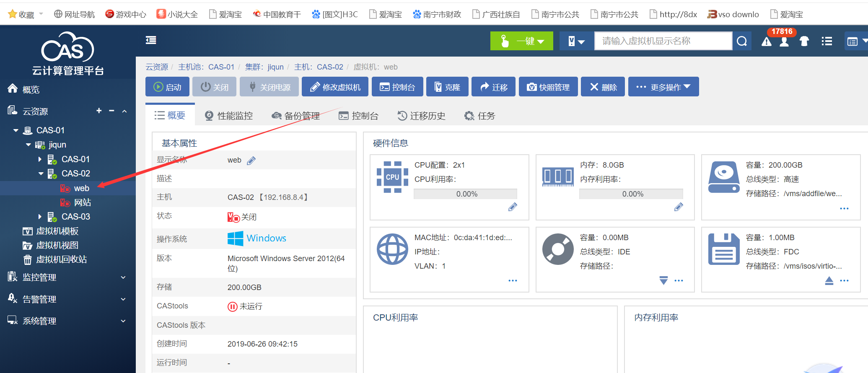Open the VM search type dropdown
Viewport: 868px width, 373px height.
tap(577, 41)
